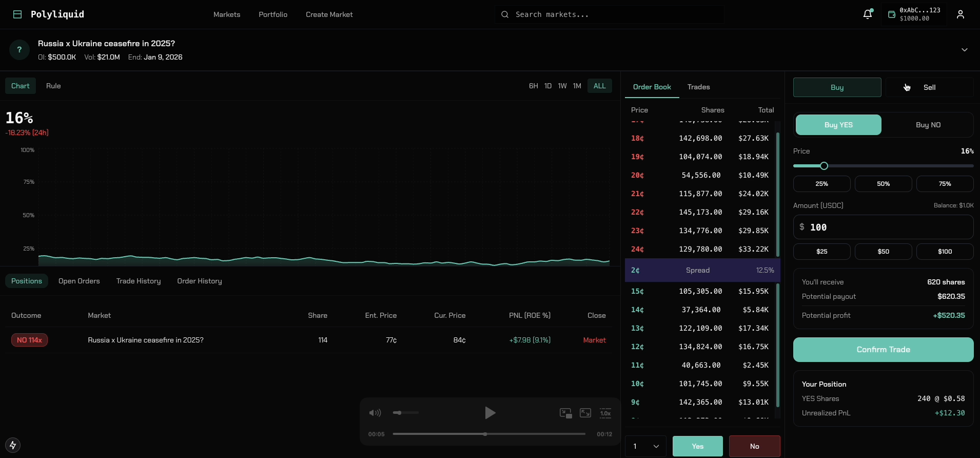Select the Buy NO option
The image size is (980, 458).
928,125
